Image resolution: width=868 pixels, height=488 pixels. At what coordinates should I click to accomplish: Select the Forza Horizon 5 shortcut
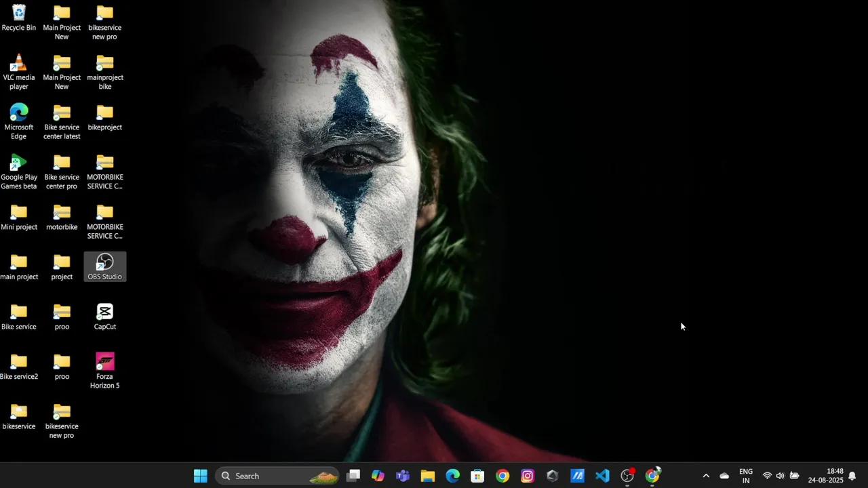tap(105, 371)
